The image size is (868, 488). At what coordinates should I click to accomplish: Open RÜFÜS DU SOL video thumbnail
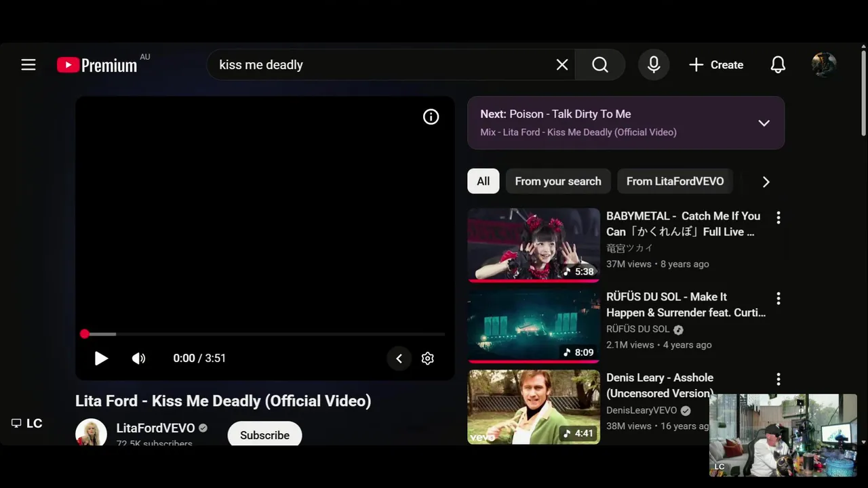click(534, 326)
